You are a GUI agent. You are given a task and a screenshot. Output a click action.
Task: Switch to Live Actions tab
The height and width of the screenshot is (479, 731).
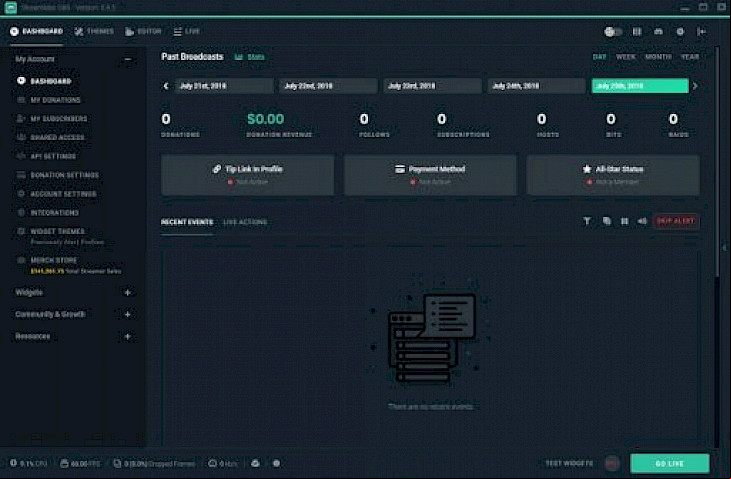point(245,222)
